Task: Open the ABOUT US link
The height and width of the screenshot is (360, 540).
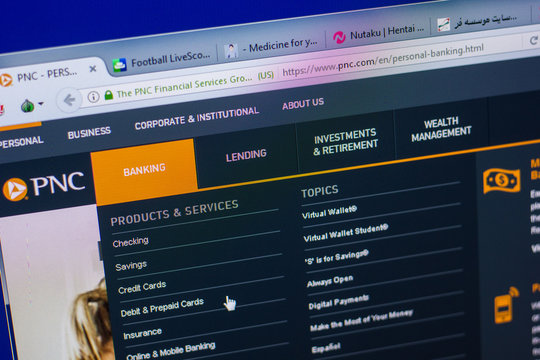Action: (303, 103)
